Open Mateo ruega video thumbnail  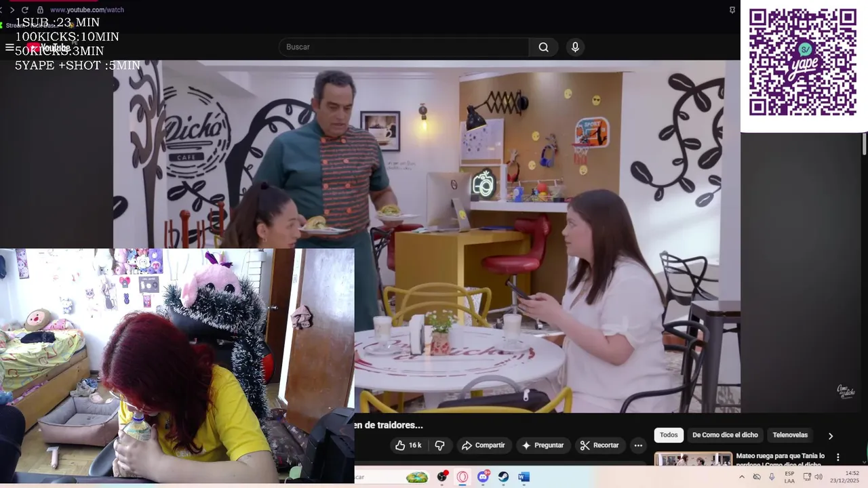pyautogui.click(x=693, y=459)
